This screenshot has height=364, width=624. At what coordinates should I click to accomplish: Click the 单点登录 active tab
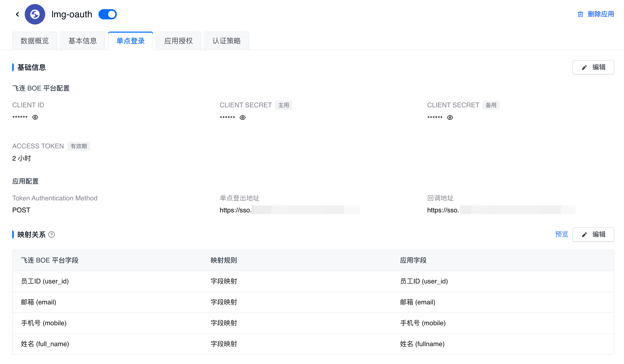pos(131,41)
